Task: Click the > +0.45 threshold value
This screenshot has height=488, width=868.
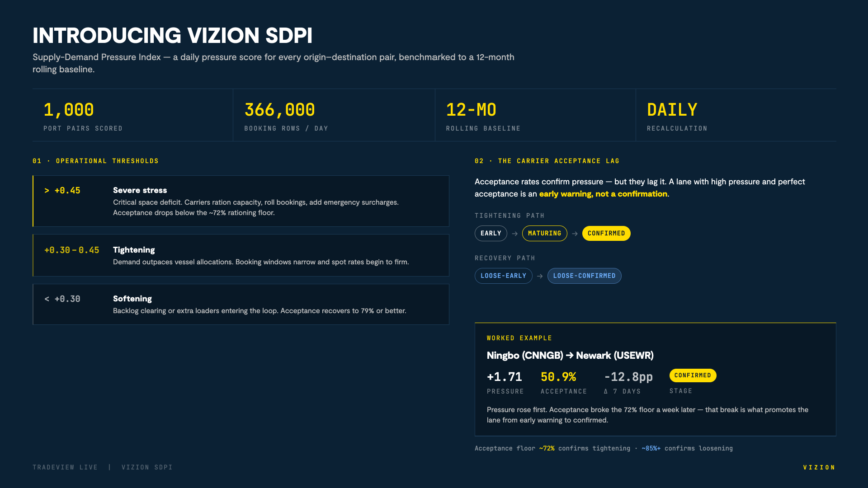Action: (x=62, y=191)
